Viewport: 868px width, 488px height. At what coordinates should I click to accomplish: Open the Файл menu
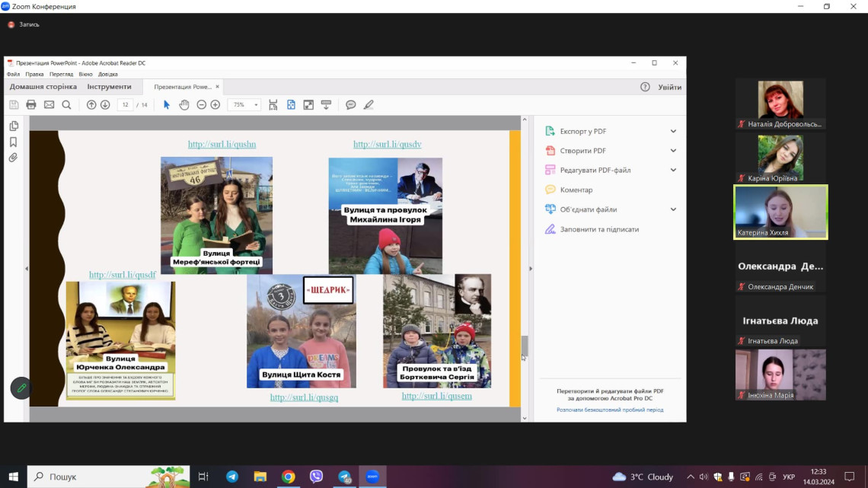click(13, 75)
